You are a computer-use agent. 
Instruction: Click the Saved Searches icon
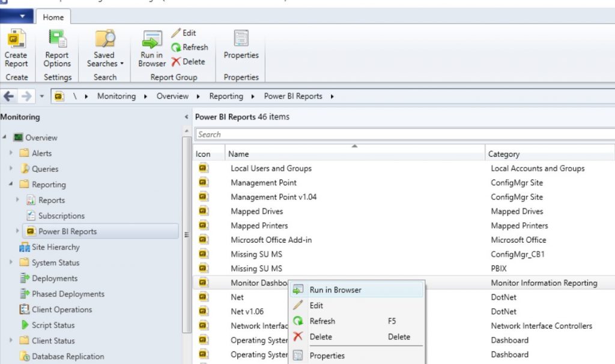tap(105, 39)
